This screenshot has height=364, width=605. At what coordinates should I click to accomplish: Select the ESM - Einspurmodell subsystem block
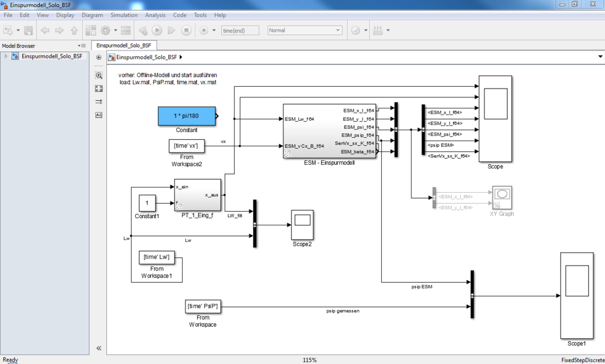pyautogui.click(x=329, y=131)
